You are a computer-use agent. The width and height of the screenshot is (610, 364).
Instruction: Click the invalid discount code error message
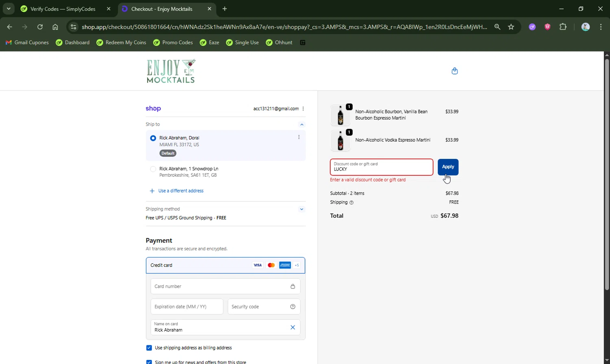point(368,180)
